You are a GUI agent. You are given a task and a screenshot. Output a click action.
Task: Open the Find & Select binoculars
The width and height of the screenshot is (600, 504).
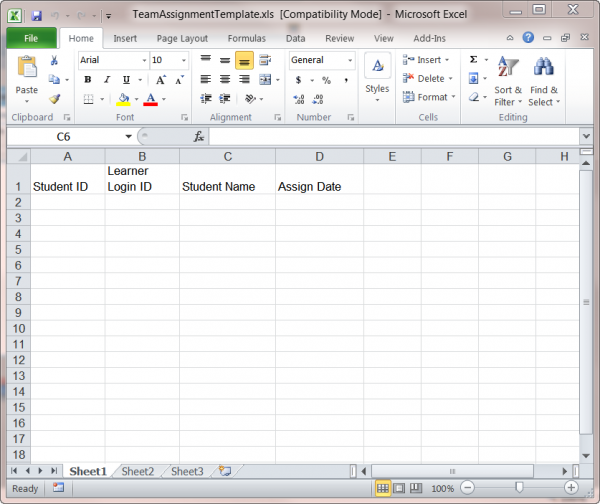click(x=544, y=80)
